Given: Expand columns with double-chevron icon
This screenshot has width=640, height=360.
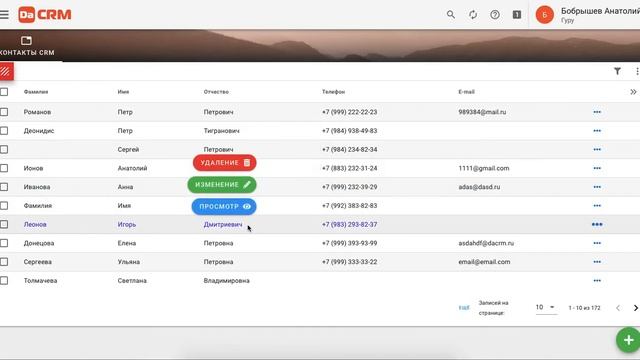Looking at the screenshot, I should coord(633,92).
